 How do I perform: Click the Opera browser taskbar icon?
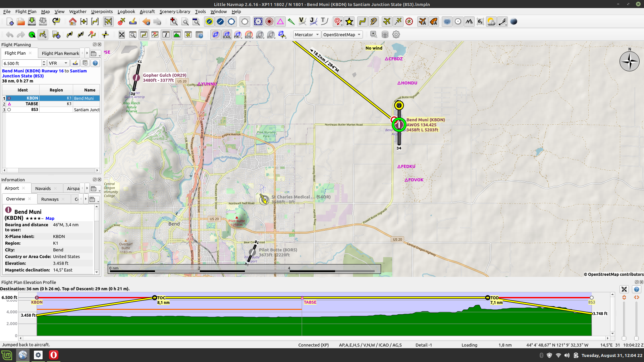54,355
